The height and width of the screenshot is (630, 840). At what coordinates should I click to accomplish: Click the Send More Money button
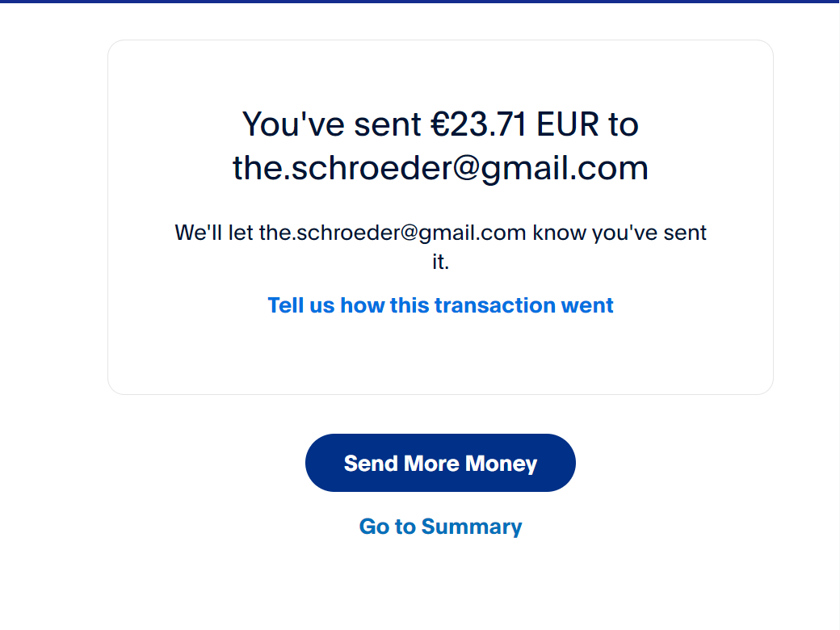click(440, 463)
